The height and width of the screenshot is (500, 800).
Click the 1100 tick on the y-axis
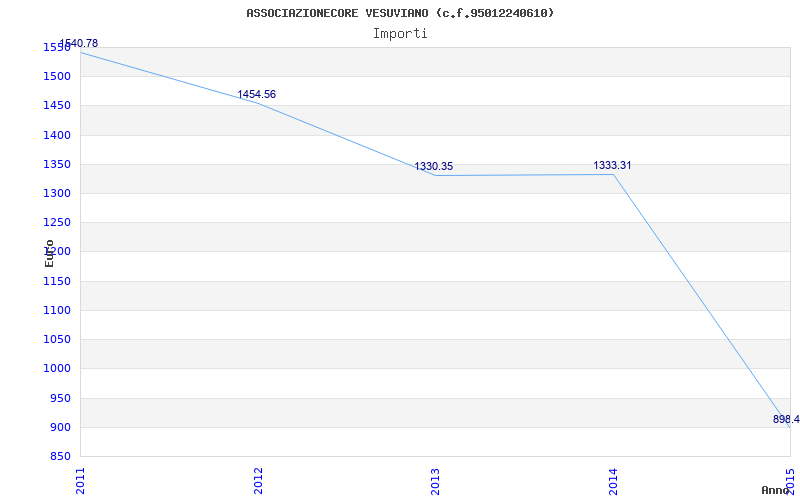57,310
